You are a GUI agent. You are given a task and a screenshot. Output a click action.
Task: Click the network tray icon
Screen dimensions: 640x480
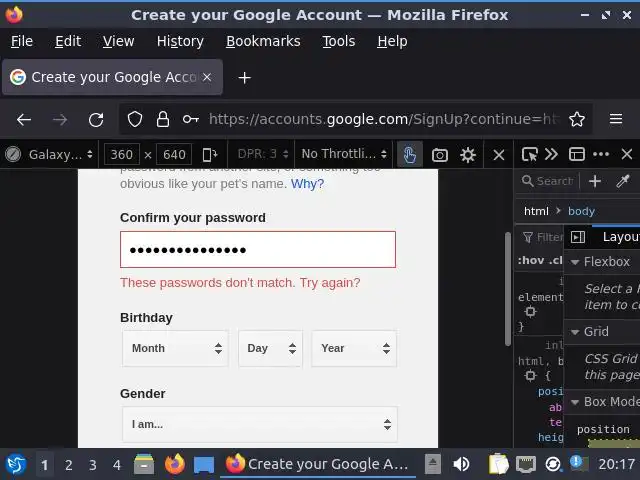[x=525, y=464]
